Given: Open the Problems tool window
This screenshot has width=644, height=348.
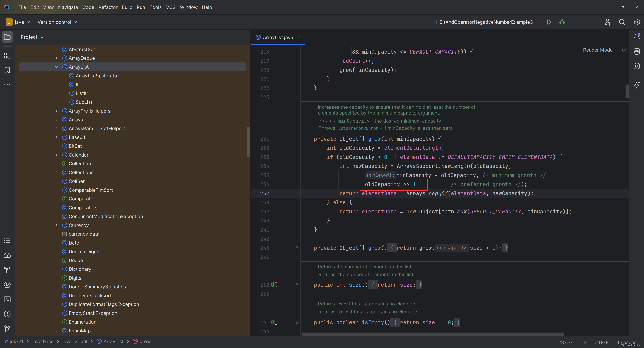Looking at the screenshot, I should coord(7,314).
